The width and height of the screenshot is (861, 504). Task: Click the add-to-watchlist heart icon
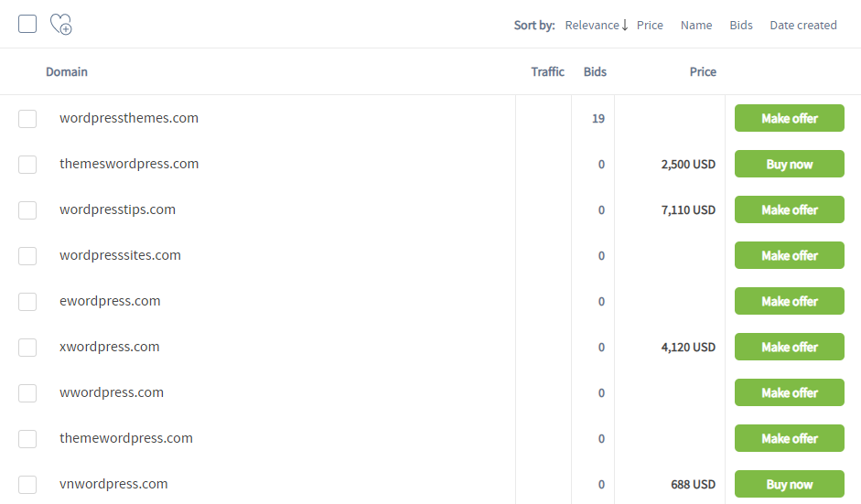(x=60, y=25)
